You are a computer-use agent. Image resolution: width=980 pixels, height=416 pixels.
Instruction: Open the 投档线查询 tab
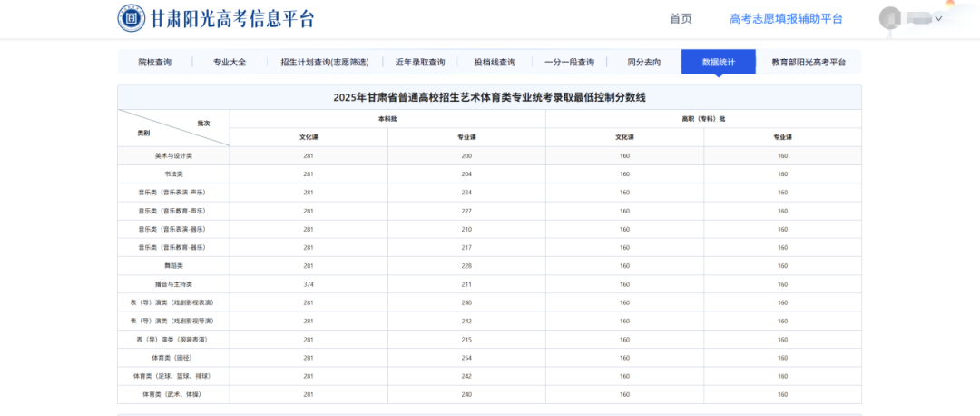click(495, 62)
